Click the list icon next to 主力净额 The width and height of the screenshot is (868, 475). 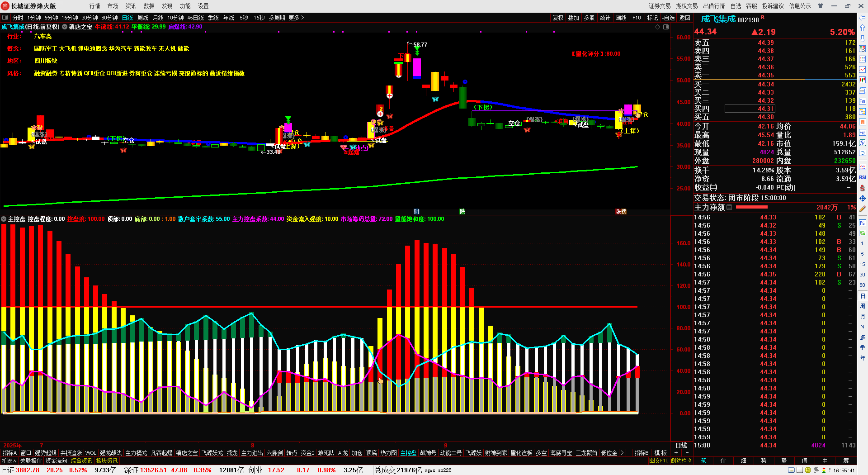(x=729, y=207)
